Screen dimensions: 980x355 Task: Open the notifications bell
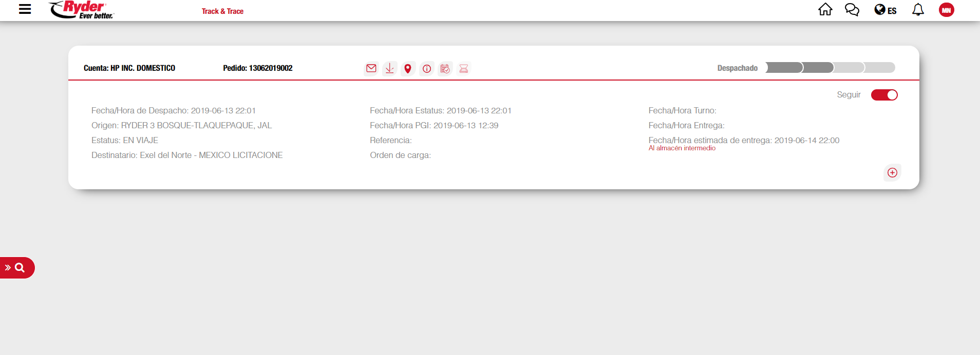coord(918,10)
